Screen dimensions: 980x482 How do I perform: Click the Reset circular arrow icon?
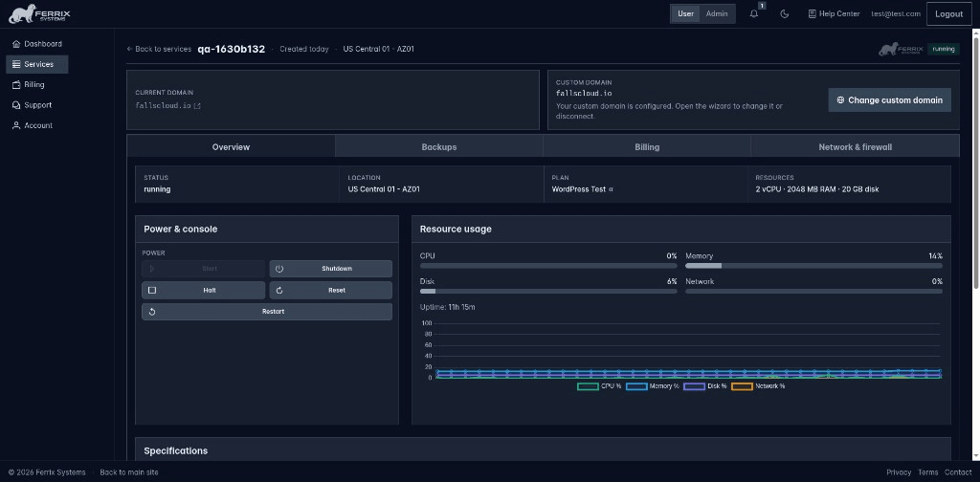279,291
